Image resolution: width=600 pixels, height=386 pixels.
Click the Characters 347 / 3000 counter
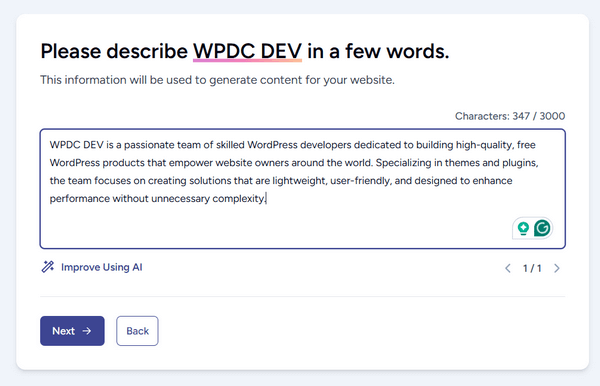pos(510,116)
